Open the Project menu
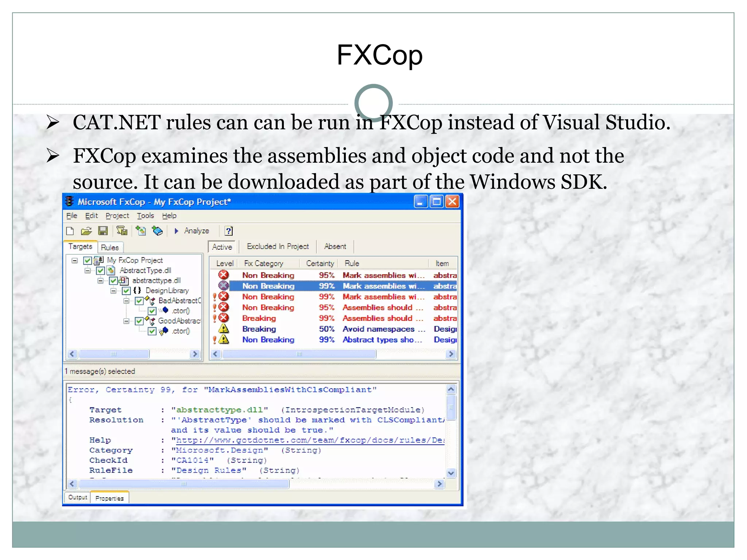Image resolution: width=747 pixels, height=560 pixels. (x=117, y=215)
